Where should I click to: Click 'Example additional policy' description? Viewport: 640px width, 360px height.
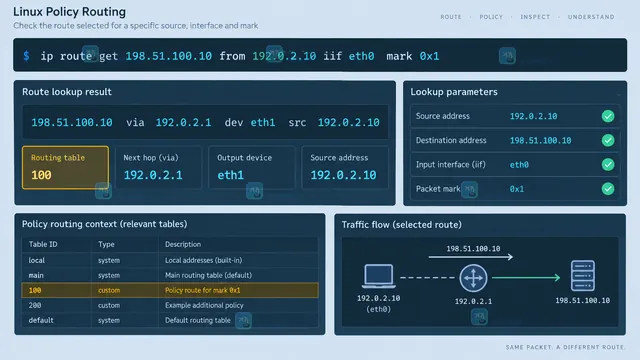[x=204, y=305]
